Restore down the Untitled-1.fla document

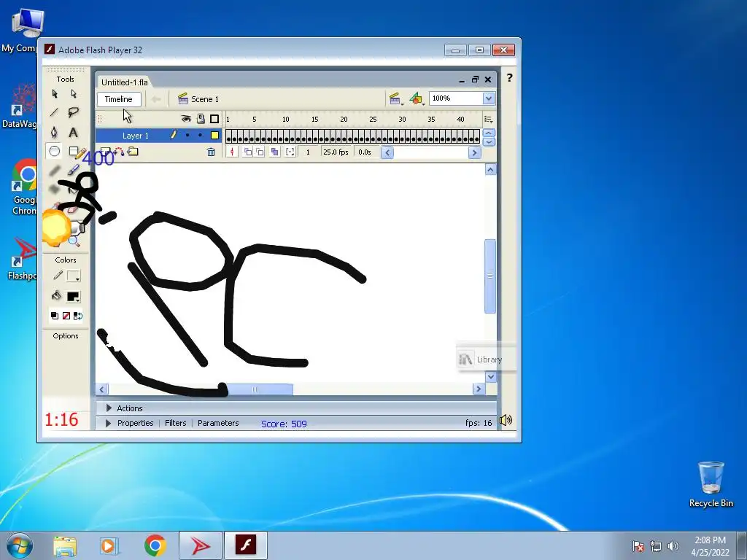475,79
